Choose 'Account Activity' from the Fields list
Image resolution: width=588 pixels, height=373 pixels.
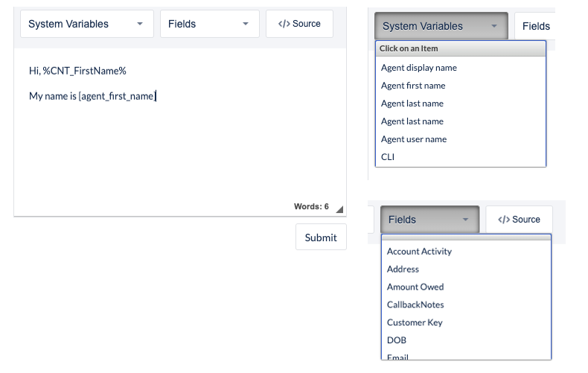(x=419, y=252)
